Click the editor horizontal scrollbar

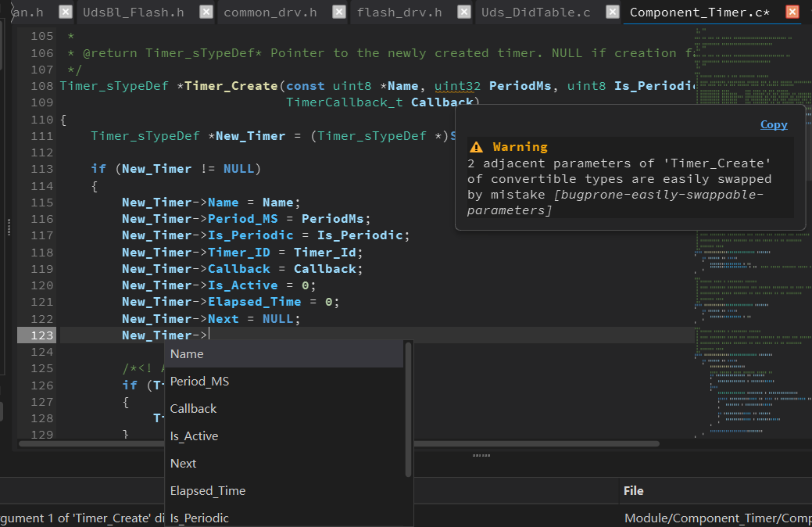pos(339,443)
